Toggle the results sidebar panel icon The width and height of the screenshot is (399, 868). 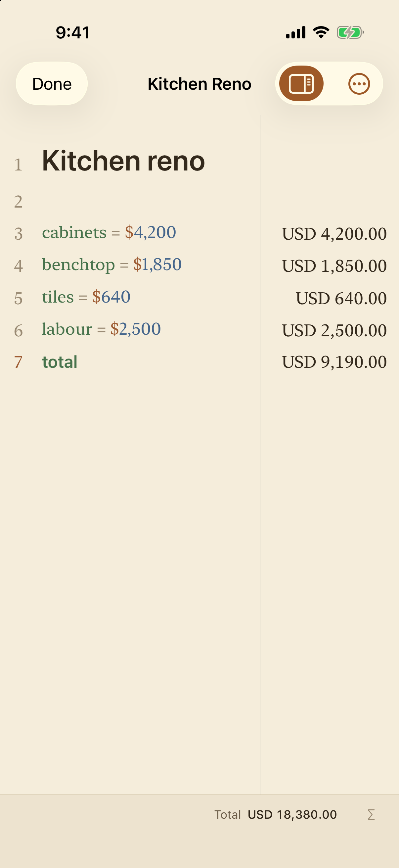point(301,83)
